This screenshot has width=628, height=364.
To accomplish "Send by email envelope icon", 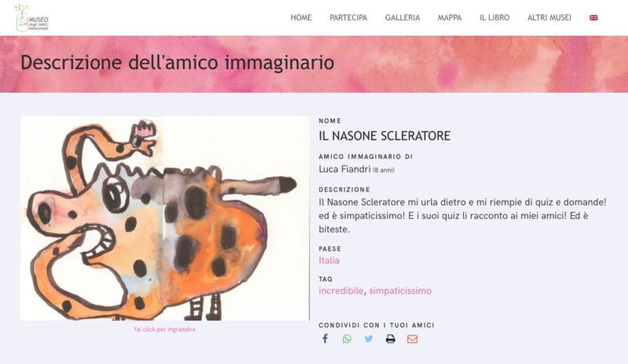I will click(412, 339).
